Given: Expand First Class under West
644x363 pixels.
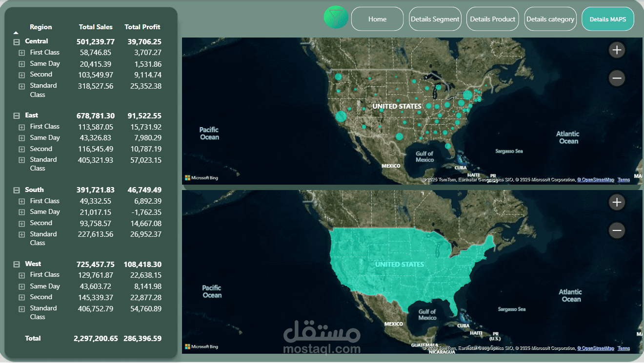Looking at the screenshot, I should coord(21,275).
